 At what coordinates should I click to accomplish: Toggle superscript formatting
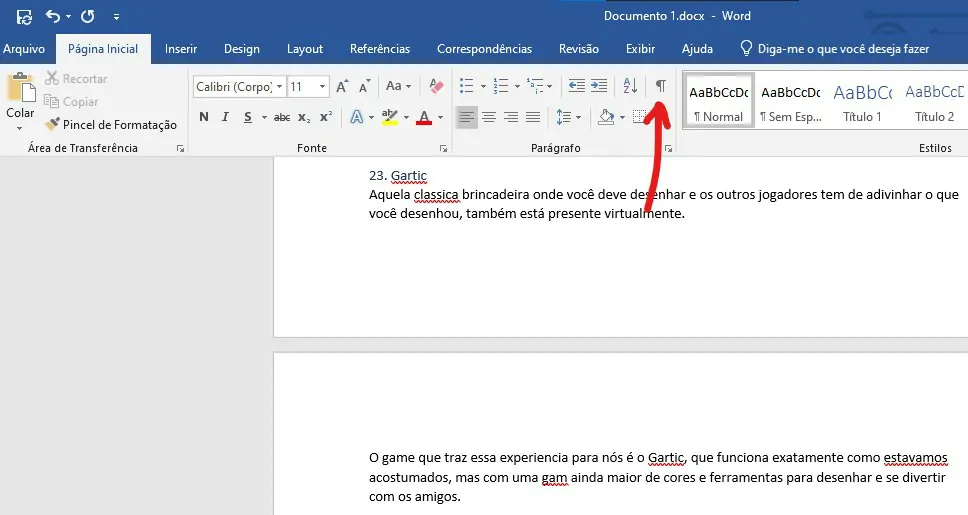click(326, 117)
